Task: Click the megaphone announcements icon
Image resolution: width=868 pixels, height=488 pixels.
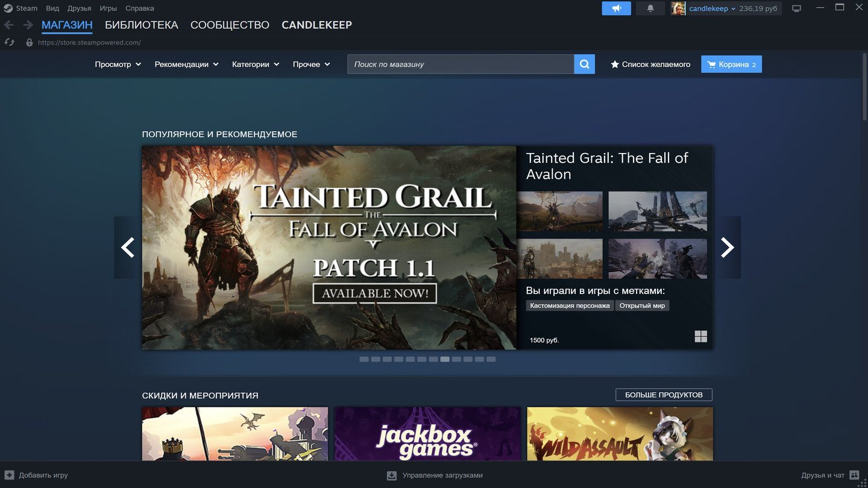Action: point(616,8)
